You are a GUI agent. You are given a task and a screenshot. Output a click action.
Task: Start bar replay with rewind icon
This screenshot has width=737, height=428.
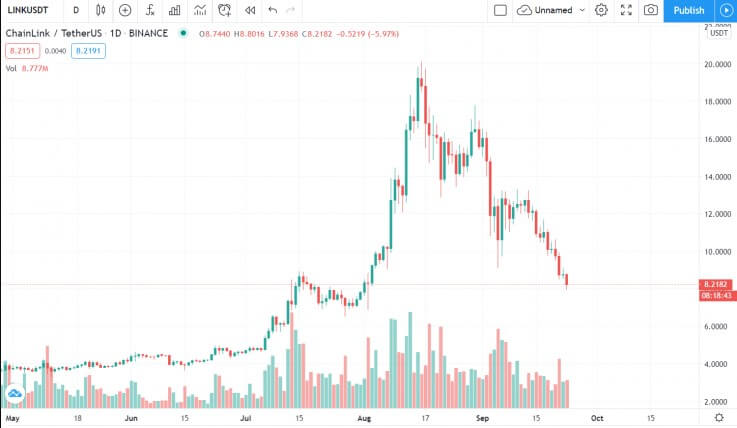pyautogui.click(x=250, y=10)
